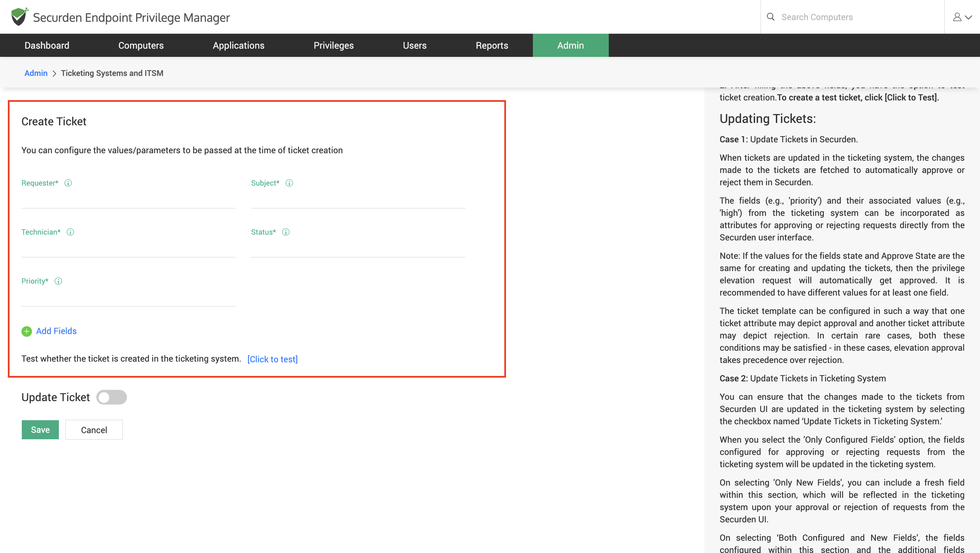Click into the Priority input field
The height and width of the screenshot is (553, 980).
click(129, 298)
